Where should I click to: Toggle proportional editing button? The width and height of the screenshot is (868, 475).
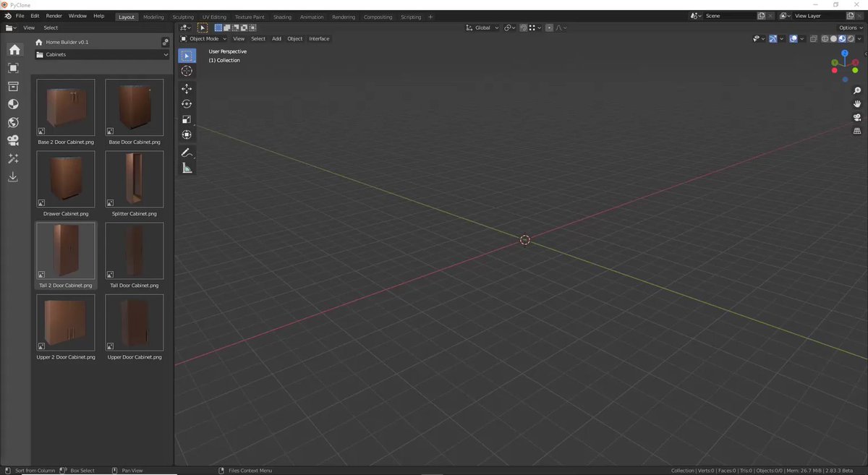point(549,27)
